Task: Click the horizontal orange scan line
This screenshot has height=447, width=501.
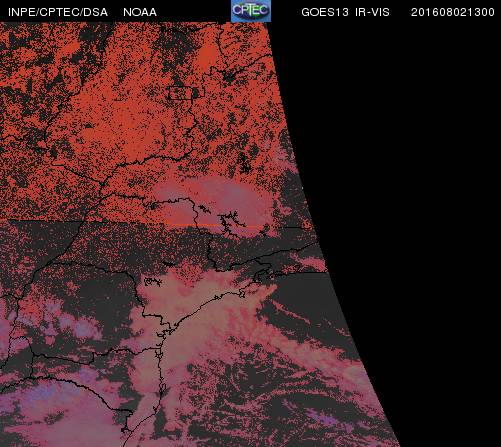Action: (x=217, y=226)
